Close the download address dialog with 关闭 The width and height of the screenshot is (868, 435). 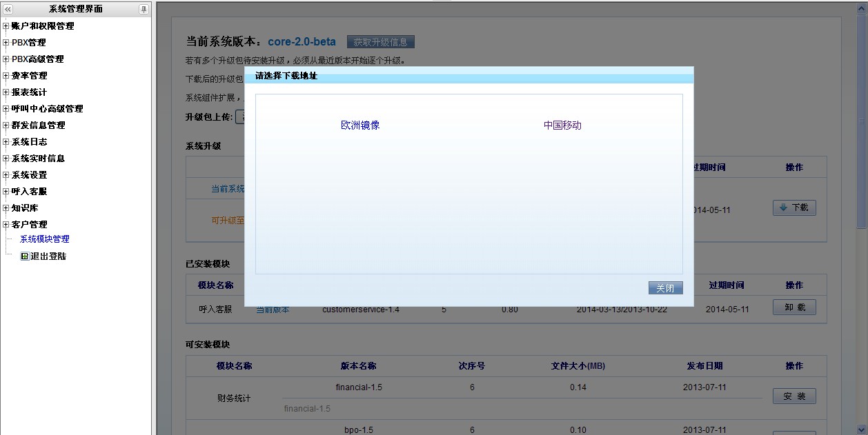point(665,288)
